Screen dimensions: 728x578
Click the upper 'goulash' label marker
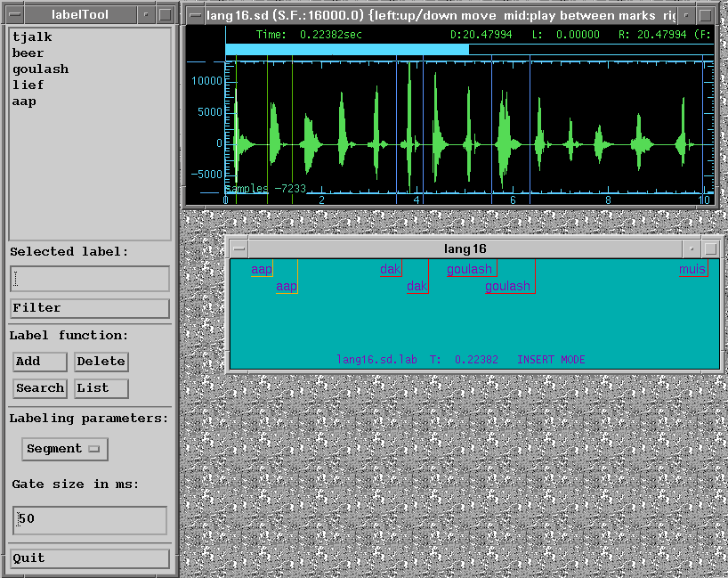point(470,269)
